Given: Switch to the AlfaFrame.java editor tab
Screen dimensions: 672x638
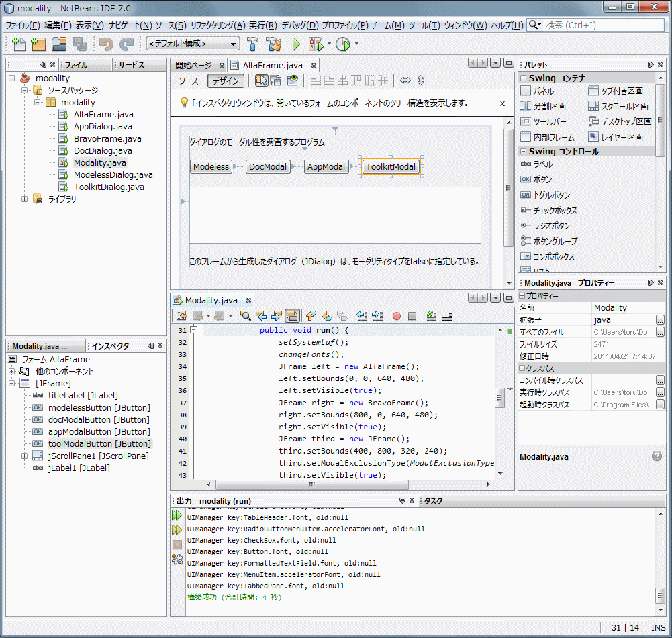Looking at the screenshot, I should click(273, 65).
